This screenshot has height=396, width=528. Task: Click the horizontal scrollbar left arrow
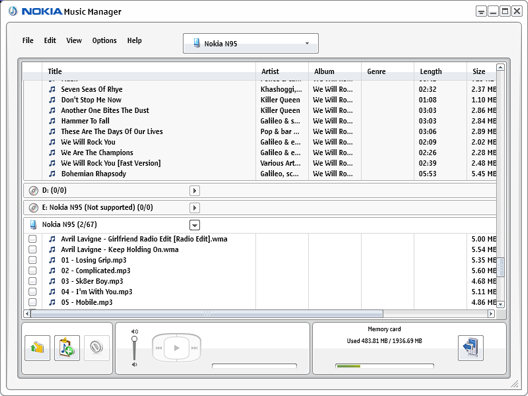(27, 314)
